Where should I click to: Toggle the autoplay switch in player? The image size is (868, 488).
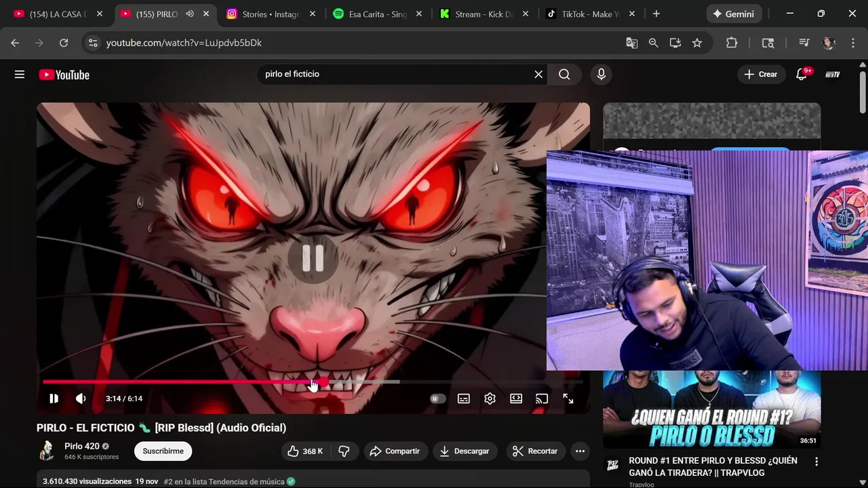438,399
